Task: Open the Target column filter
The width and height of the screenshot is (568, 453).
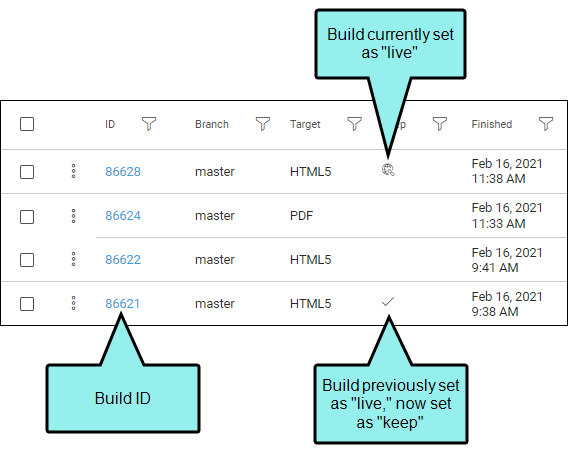Action: pos(354,123)
